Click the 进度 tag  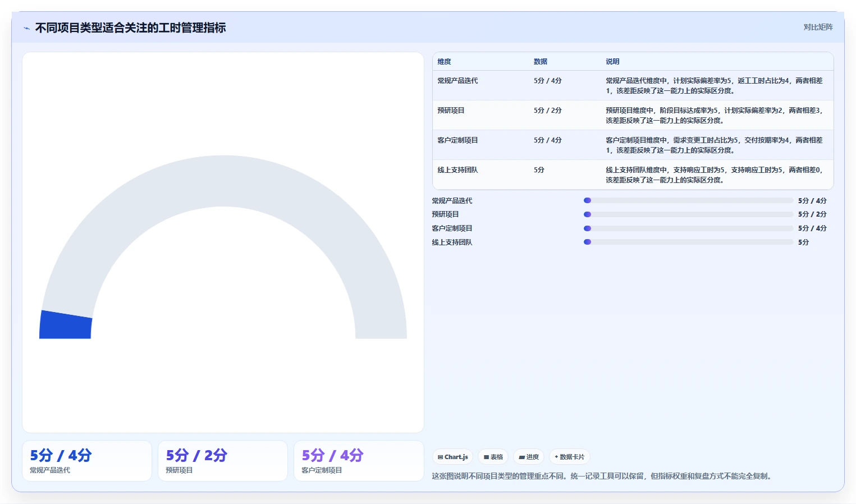[529, 457]
